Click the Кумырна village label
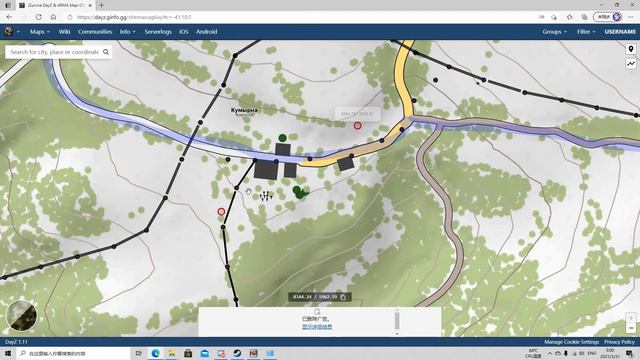The width and height of the screenshot is (640, 360). 244,110
